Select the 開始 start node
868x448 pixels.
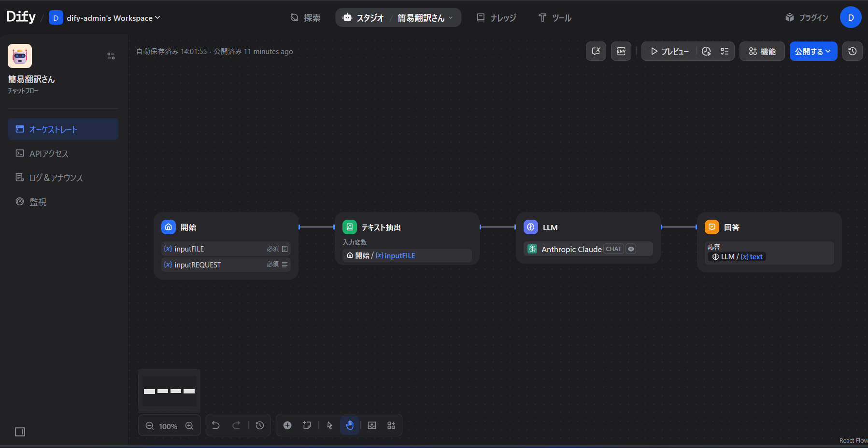pos(226,245)
